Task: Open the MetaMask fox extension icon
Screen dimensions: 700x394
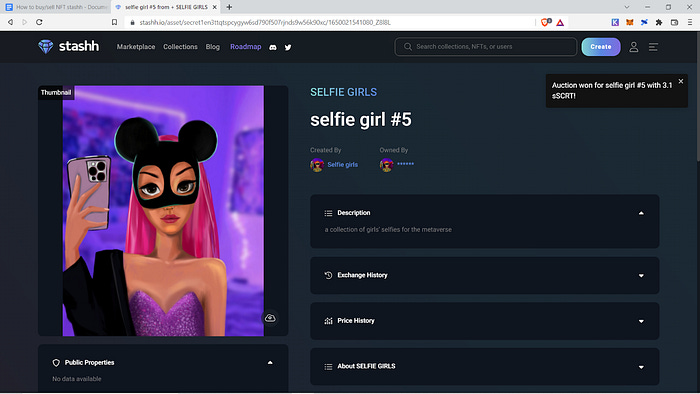Action: [629, 22]
